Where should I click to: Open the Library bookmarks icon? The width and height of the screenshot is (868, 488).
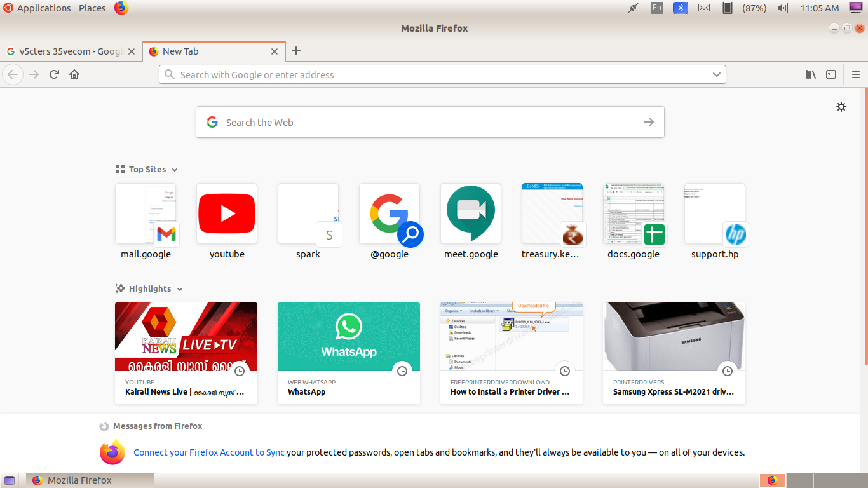[x=811, y=74]
